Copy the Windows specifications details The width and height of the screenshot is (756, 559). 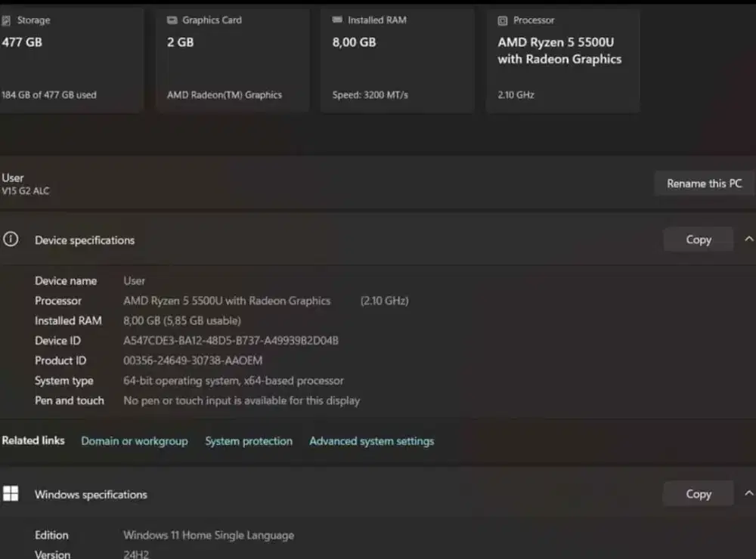[697, 493]
